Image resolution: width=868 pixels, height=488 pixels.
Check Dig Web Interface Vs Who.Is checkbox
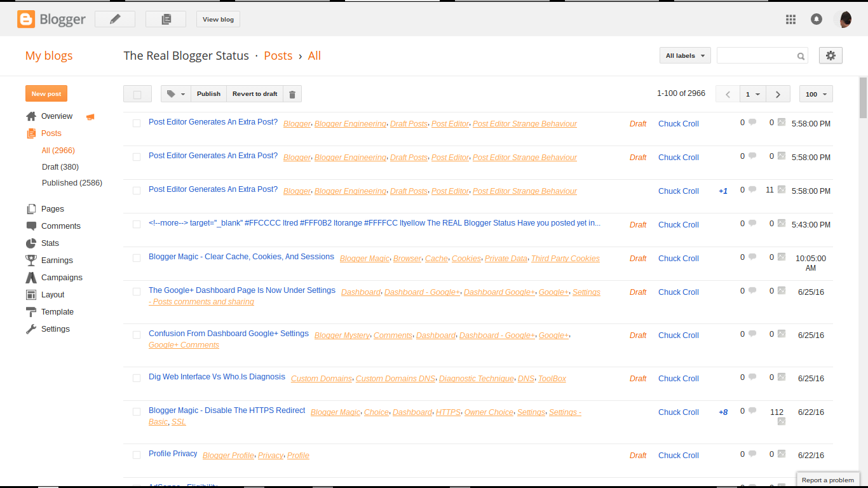(x=137, y=378)
